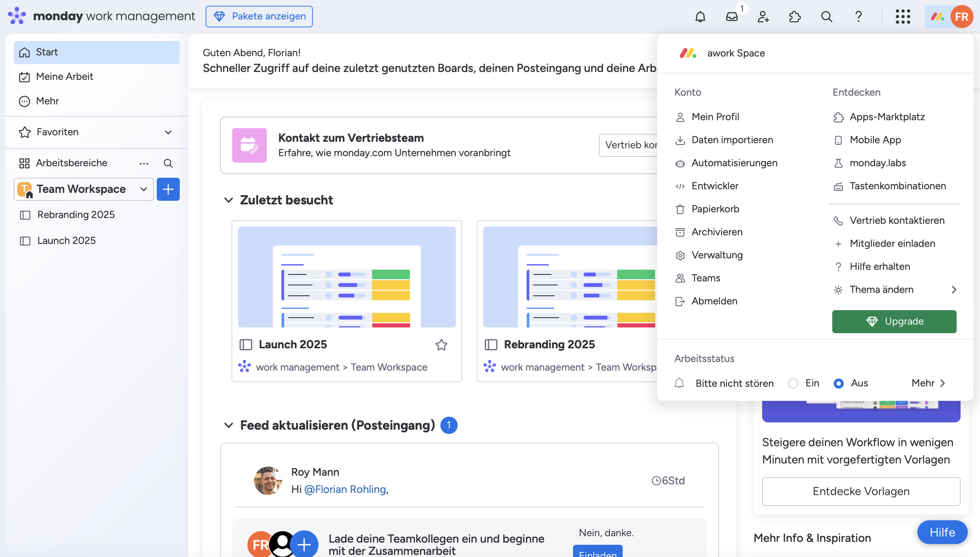
Task: Enable Bitte nicht stören with Ein
Action: click(x=793, y=383)
